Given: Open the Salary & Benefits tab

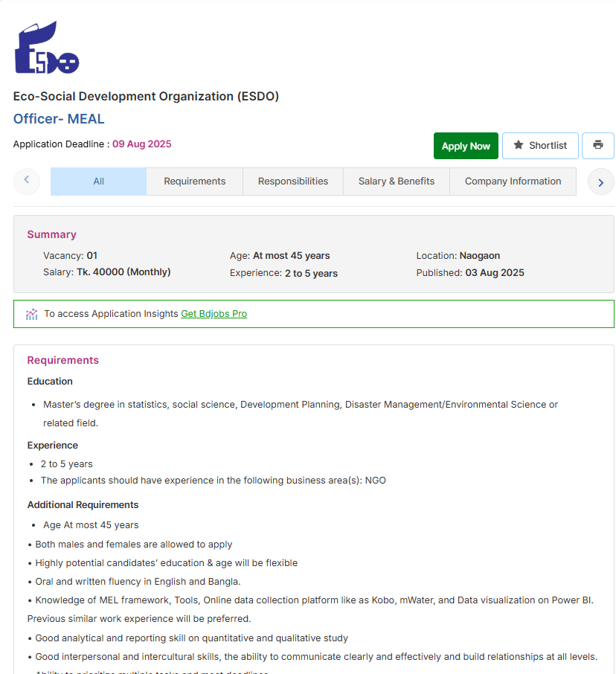Looking at the screenshot, I should click(397, 182).
